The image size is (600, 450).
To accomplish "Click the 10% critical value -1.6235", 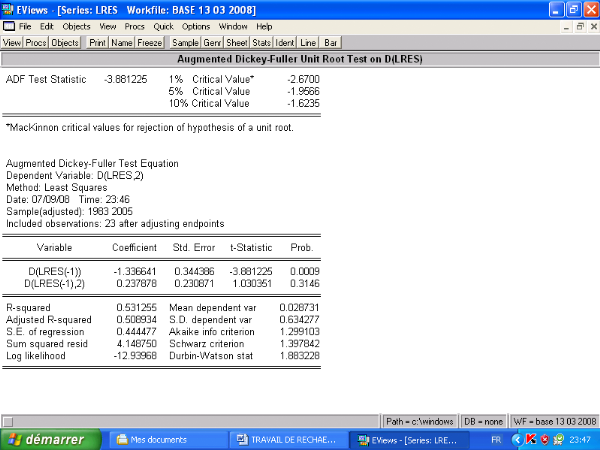I will tap(303, 103).
